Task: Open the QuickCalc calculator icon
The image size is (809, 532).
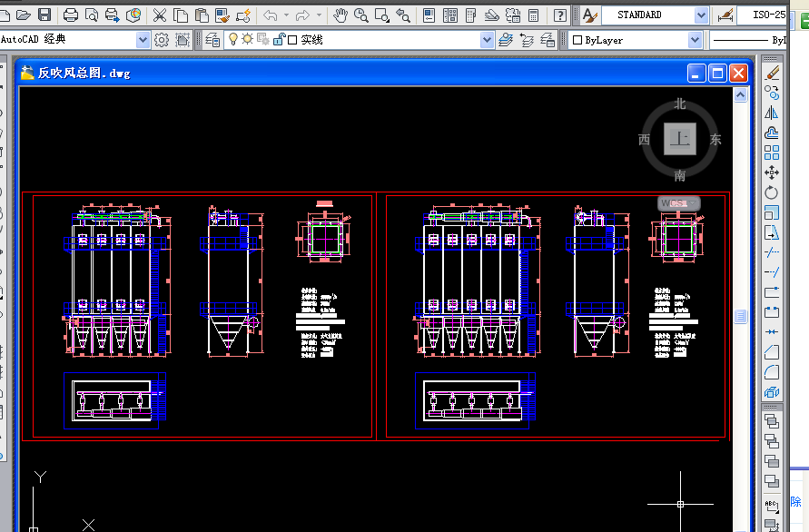Action: tap(534, 15)
